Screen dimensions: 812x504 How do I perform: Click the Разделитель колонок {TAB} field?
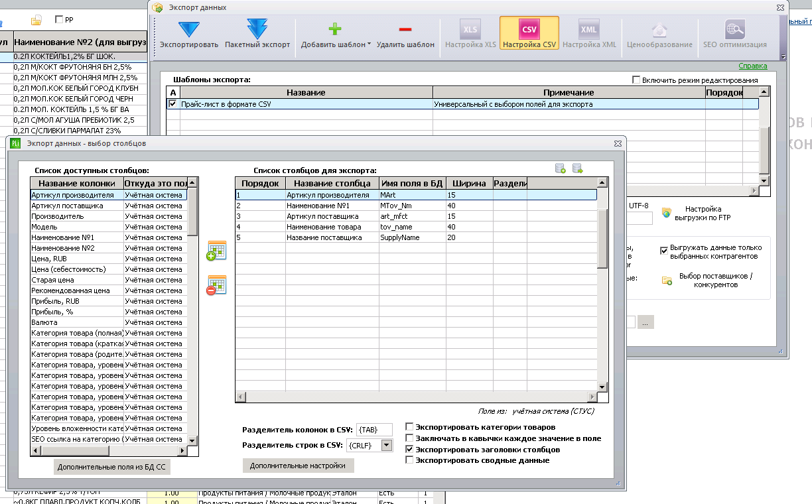[x=374, y=430]
